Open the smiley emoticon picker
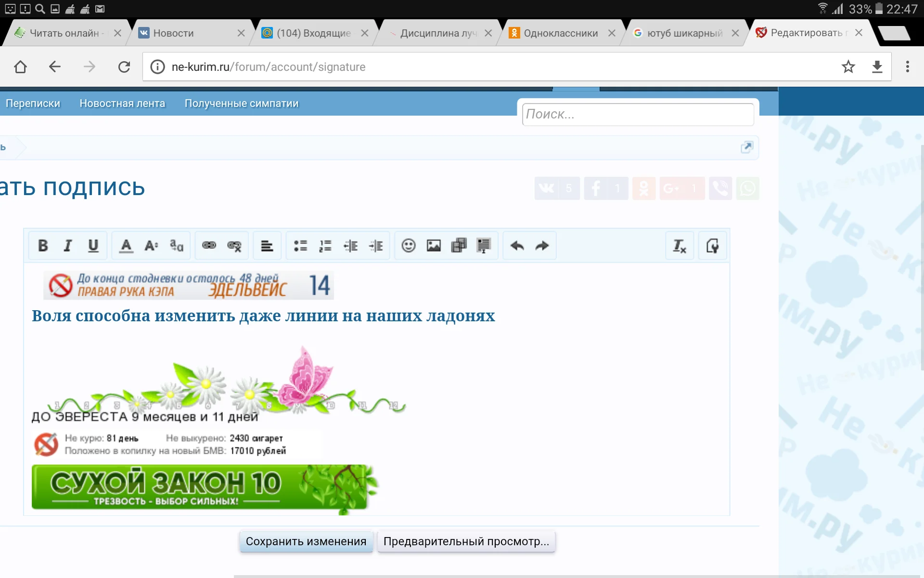 click(x=408, y=246)
